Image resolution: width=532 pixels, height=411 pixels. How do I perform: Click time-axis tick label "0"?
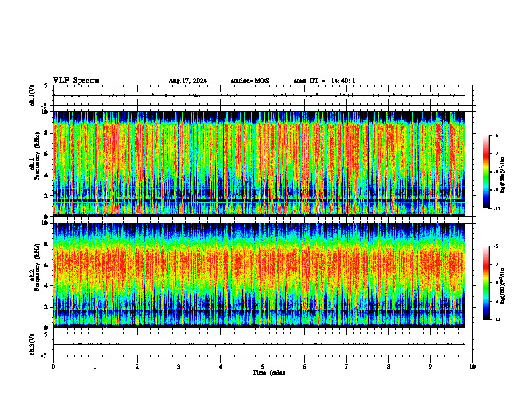[53, 367]
